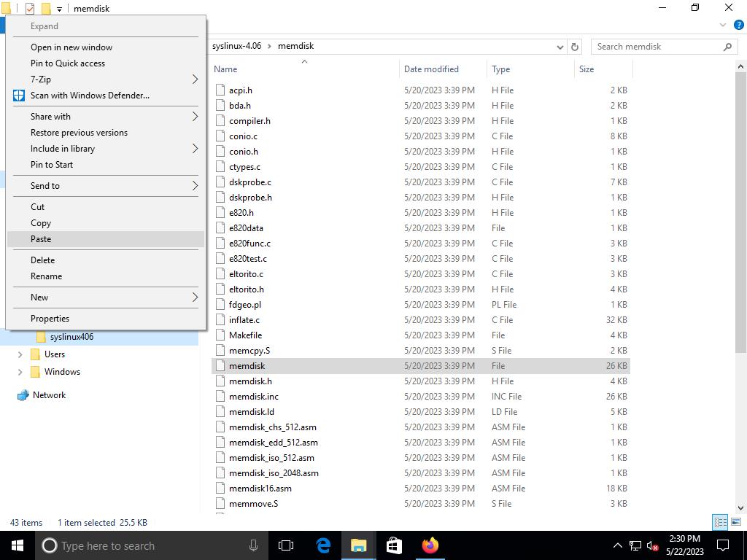Click the Search memdisk field

(657, 47)
